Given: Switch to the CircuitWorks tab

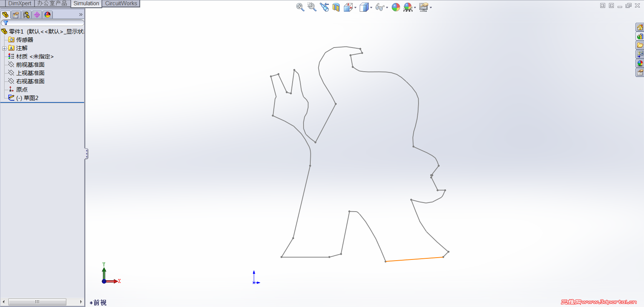Looking at the screenshot, I should (x=121, y=3).
